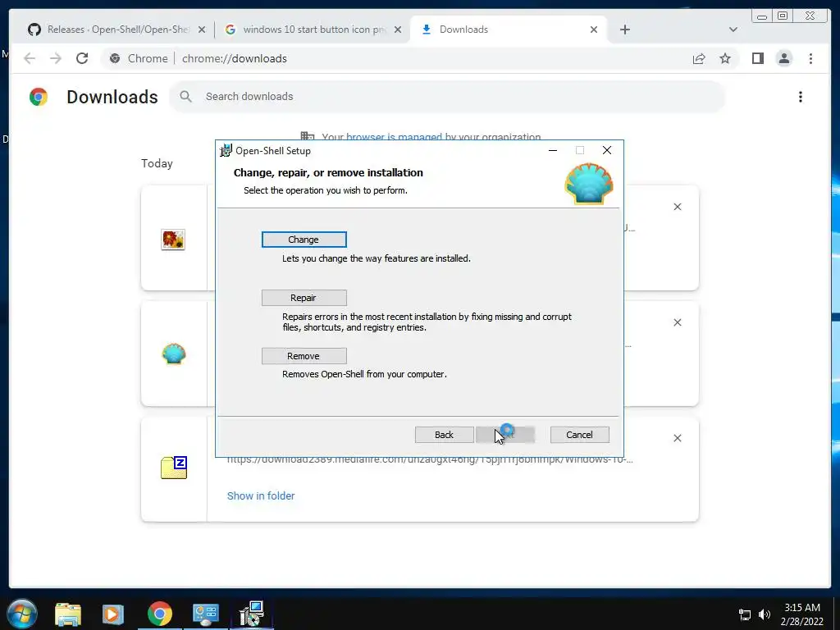The image size is (840, 630).
Task: Minimize the Open-Shell Setup window
Action: [553, 151]
